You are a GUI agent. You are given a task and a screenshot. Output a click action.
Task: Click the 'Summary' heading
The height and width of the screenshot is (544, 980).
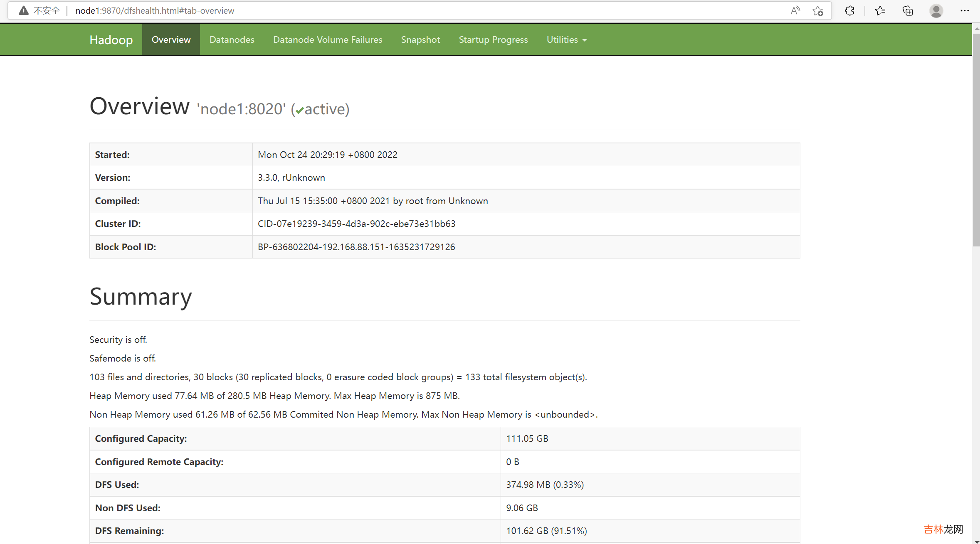(x=141, y=297)
